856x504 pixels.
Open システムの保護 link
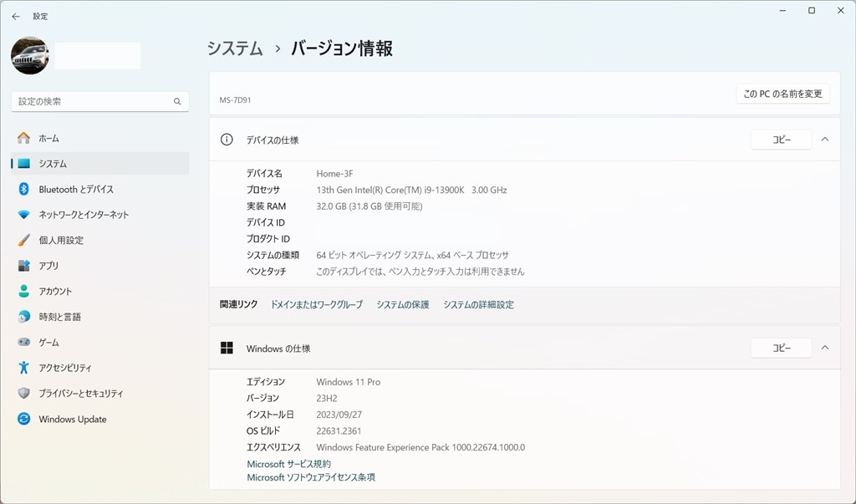point(403,305)
